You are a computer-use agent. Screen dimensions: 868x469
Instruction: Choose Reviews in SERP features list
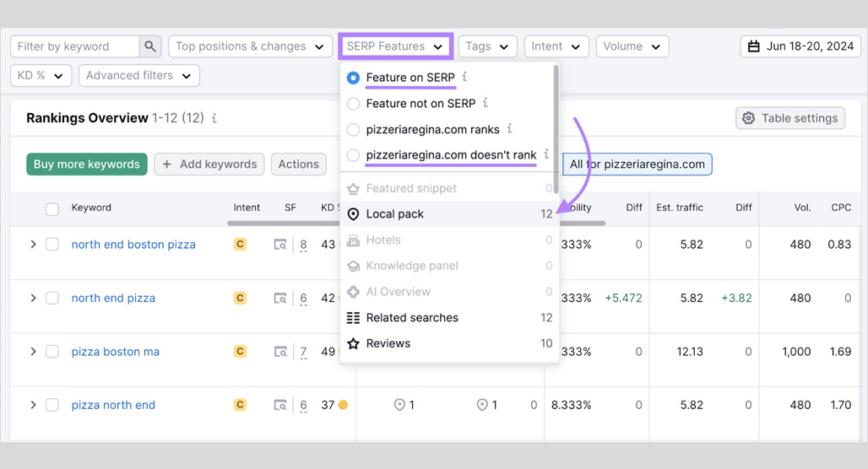point(449,343)
